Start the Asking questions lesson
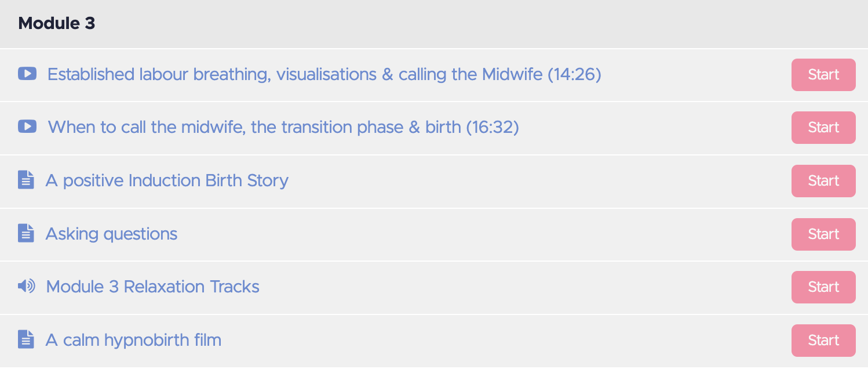868x369 pixels. 823,234
